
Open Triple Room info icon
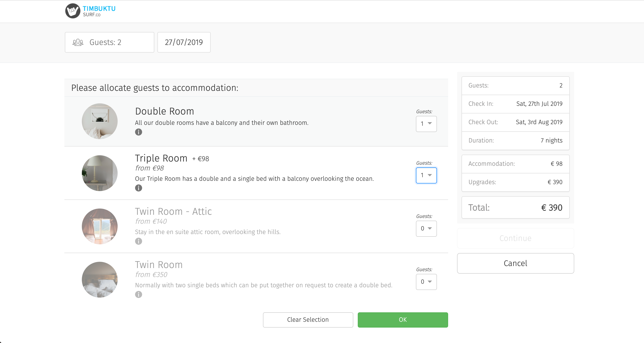[x=138, y=188]
